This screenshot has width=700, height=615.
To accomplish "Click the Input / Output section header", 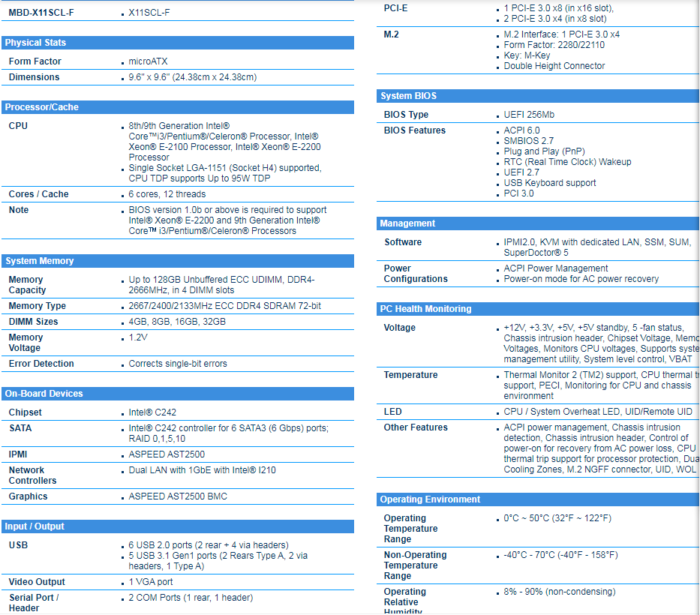I will tap(35, 526).
